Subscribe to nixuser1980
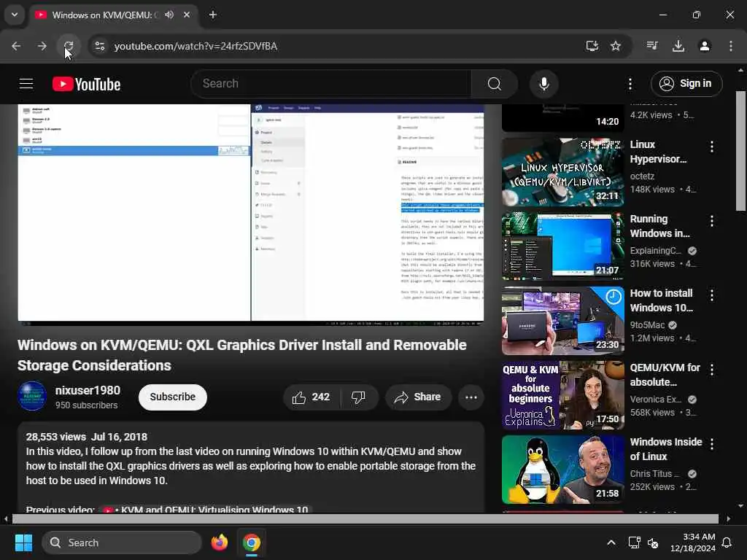Image resolution: width=747 pixels, height=560 pixels. click(172, 397)
